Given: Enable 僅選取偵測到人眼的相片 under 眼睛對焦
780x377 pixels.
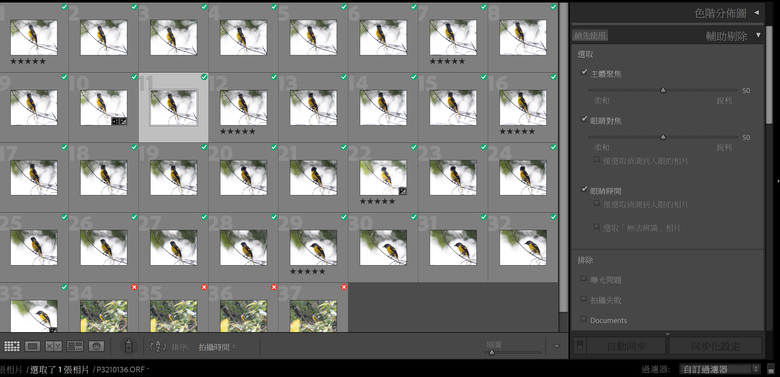Looking at the screenshot, I should pyautogui.click(x=597, y=160).
